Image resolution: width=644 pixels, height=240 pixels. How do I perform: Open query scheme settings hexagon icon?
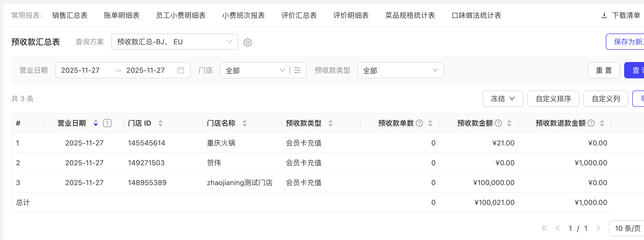pos(247,42)
